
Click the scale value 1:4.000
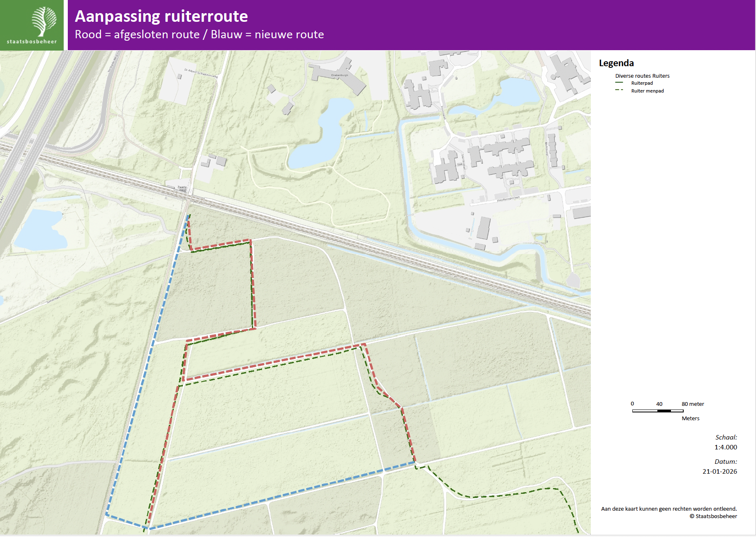click(725, 447)
